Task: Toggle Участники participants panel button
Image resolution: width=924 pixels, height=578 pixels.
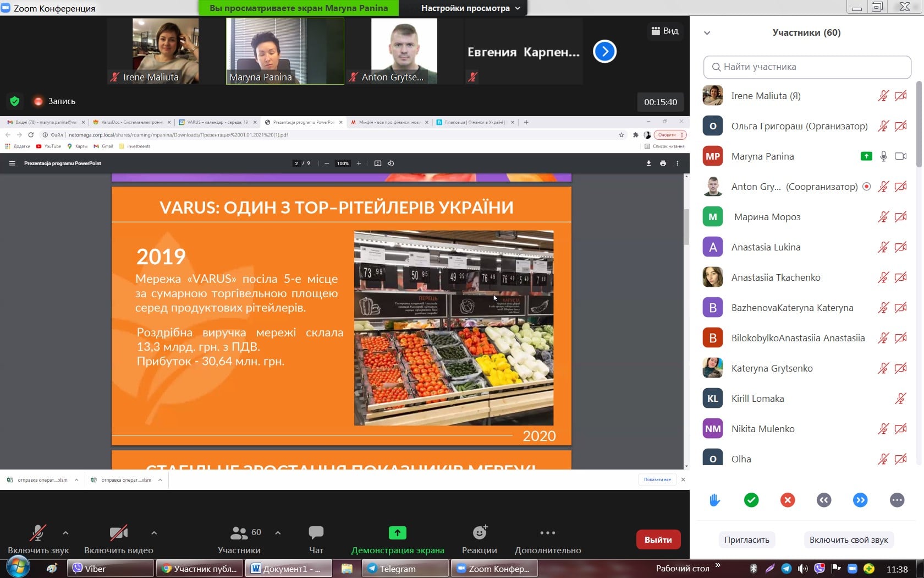Action: tap(239, 539)
